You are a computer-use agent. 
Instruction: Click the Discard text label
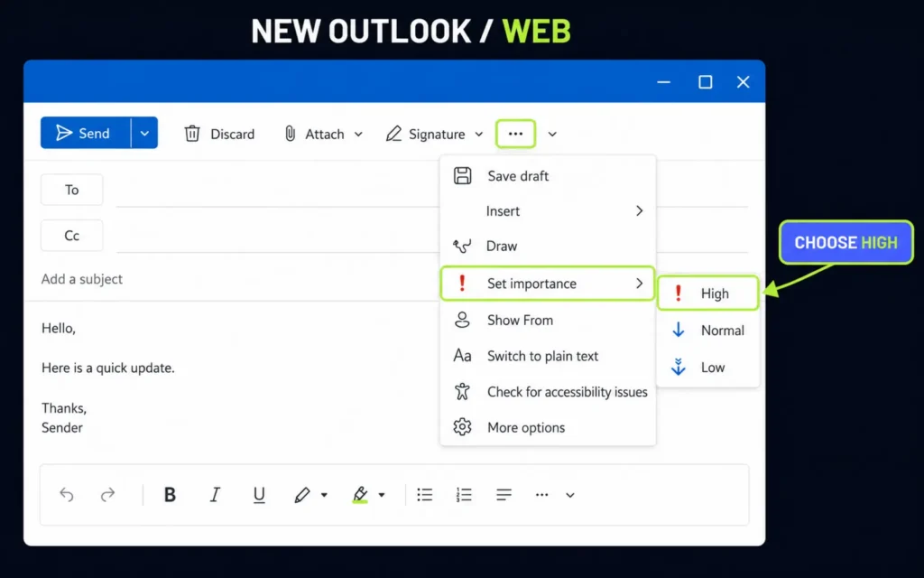click(x=233, y=135)
